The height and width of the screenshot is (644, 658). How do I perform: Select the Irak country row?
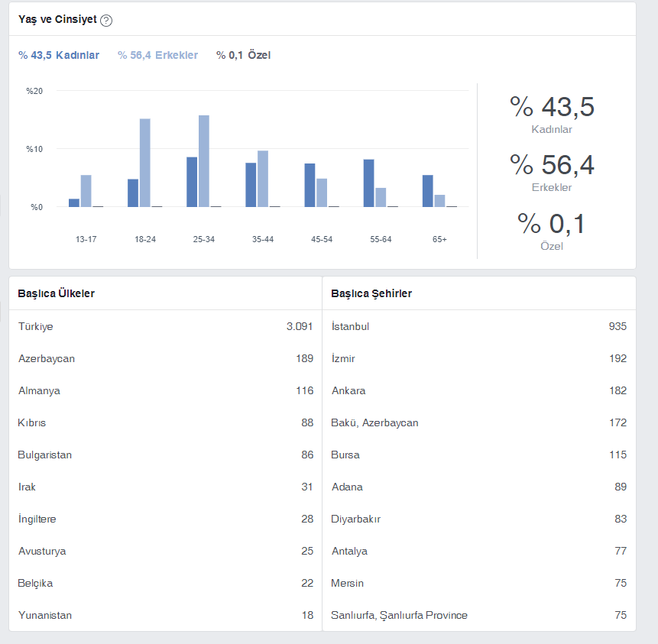tap(165, 487)
